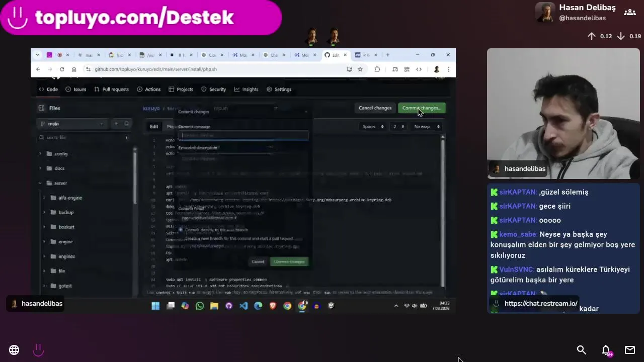
Task: Open repository Settings tab
Action: click(279, 89)
